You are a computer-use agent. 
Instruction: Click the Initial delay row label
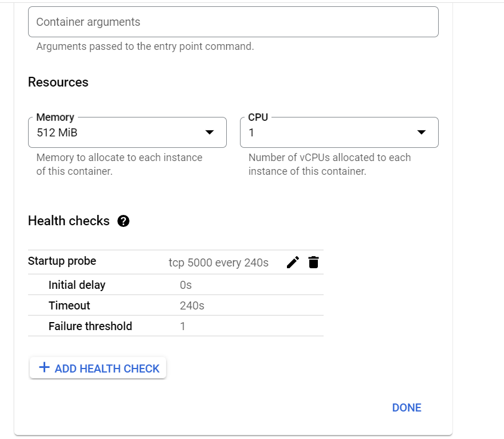pos(77,285)
